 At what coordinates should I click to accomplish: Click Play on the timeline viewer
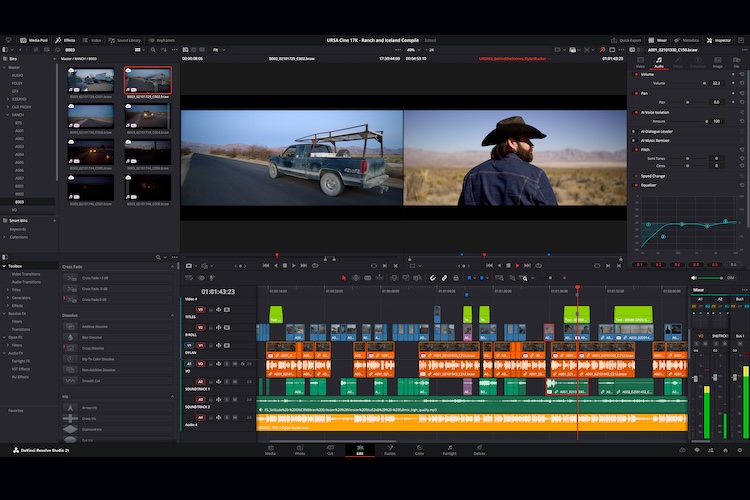(518, 266)
